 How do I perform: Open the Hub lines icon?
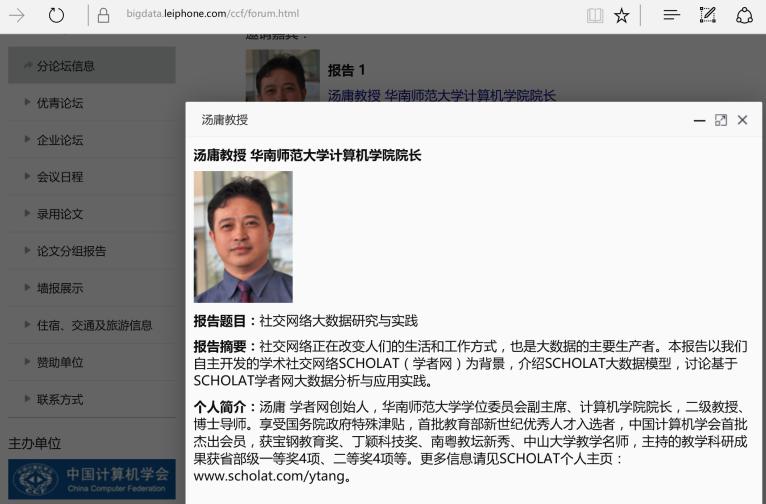[x=671, y=15]
